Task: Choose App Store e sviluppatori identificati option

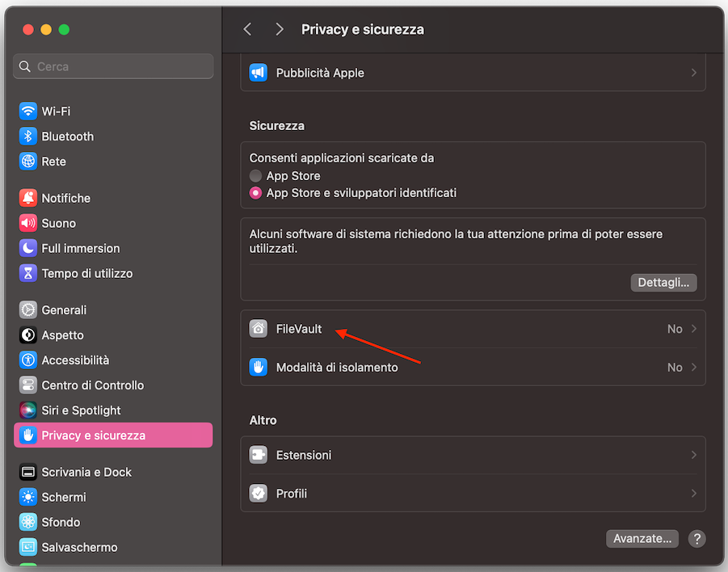Action: (258, 192)
